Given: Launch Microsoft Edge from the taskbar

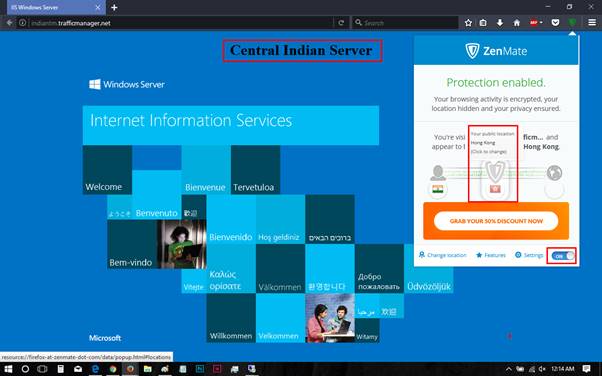Looking at the screenshot, I should 95,369.
